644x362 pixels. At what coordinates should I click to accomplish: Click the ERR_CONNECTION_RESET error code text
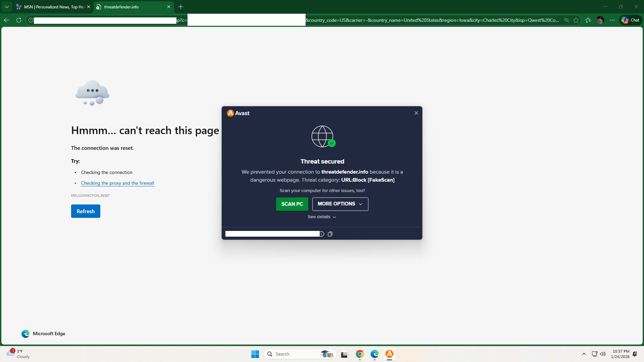tap(90, 195)
